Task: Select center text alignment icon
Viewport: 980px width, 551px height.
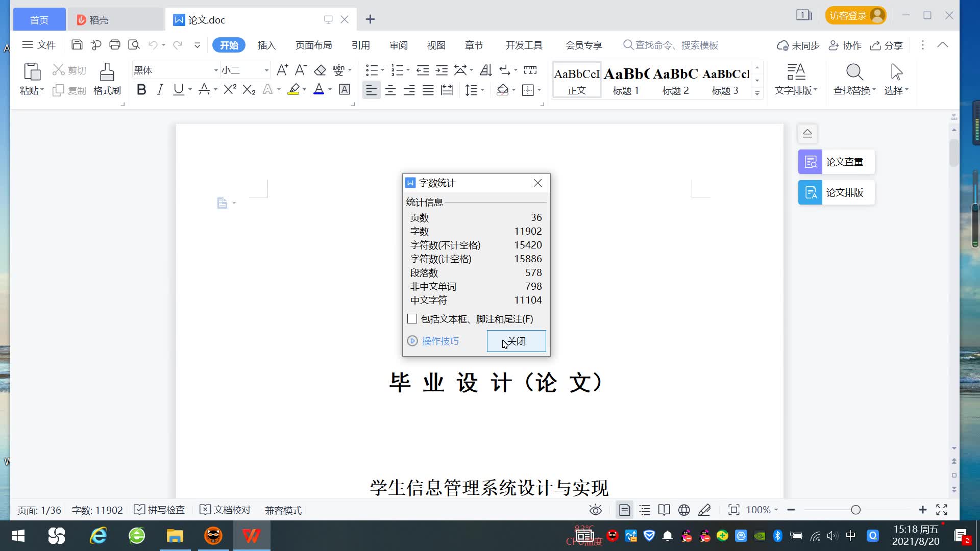Action: coord(390,90)
